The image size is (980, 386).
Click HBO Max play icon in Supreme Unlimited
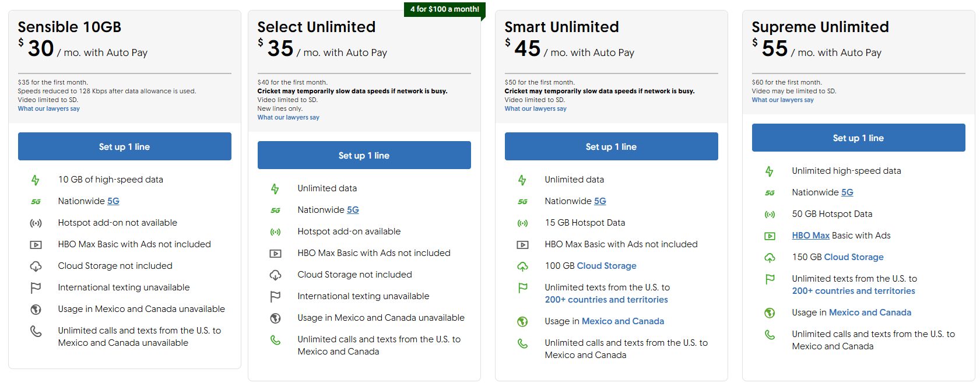click(x=770, y=236)
